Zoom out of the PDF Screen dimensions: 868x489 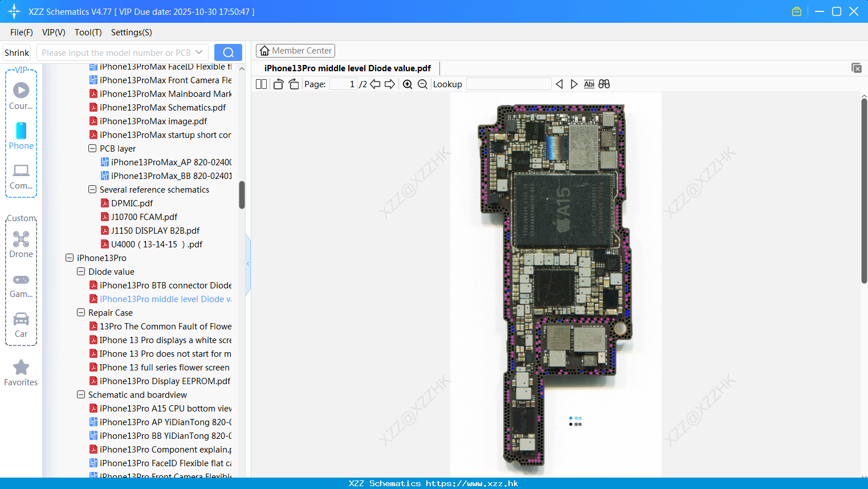click(422, 84)
